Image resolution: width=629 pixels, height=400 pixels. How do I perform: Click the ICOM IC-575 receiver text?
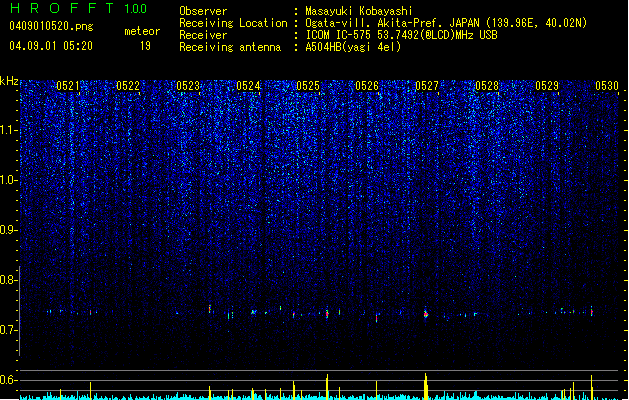tap(401, 35)
